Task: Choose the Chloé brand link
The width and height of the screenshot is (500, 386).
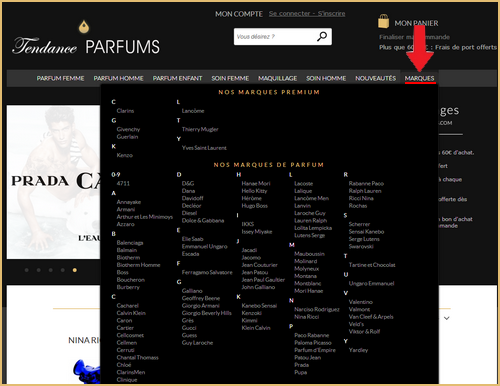Action: coord(124,365)
